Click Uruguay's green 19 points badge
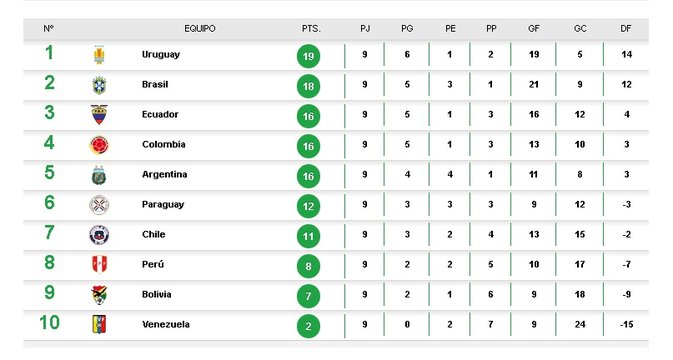The image size is (673, 360). point(308,56)
